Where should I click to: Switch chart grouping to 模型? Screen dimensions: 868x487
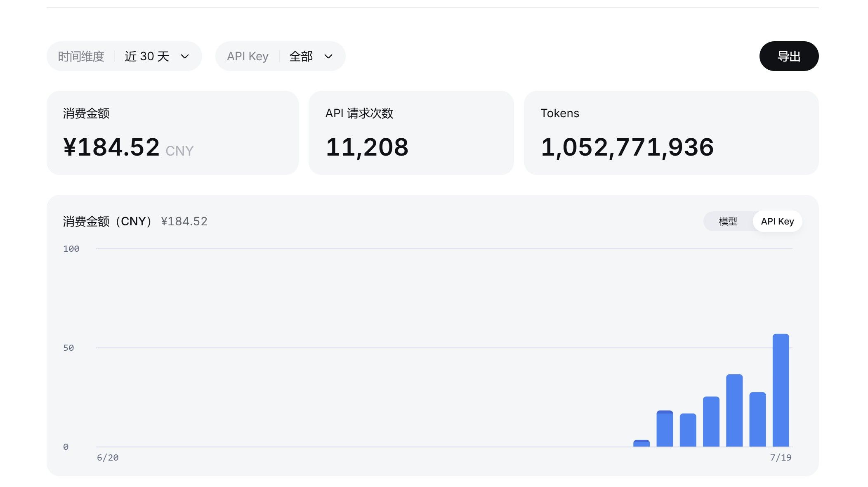point(728,222)
